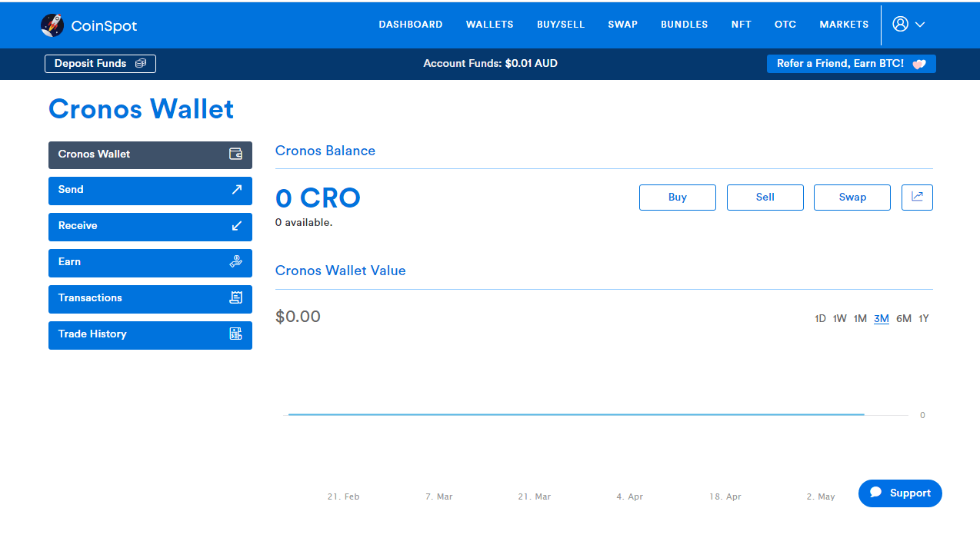Click the CoinSpot rocket logo
The image size is (980, 538).
[52, 25]
